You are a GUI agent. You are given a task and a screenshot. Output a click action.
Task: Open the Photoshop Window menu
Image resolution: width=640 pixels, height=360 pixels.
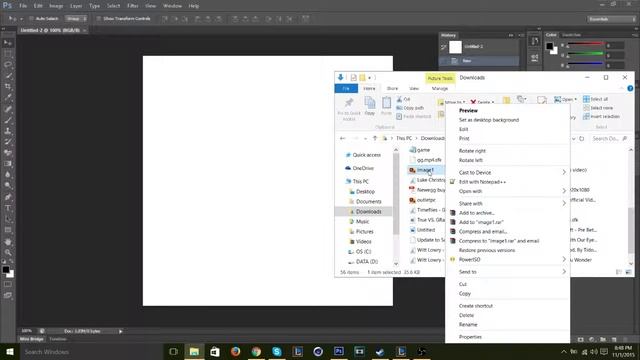(x=172, y=6)
